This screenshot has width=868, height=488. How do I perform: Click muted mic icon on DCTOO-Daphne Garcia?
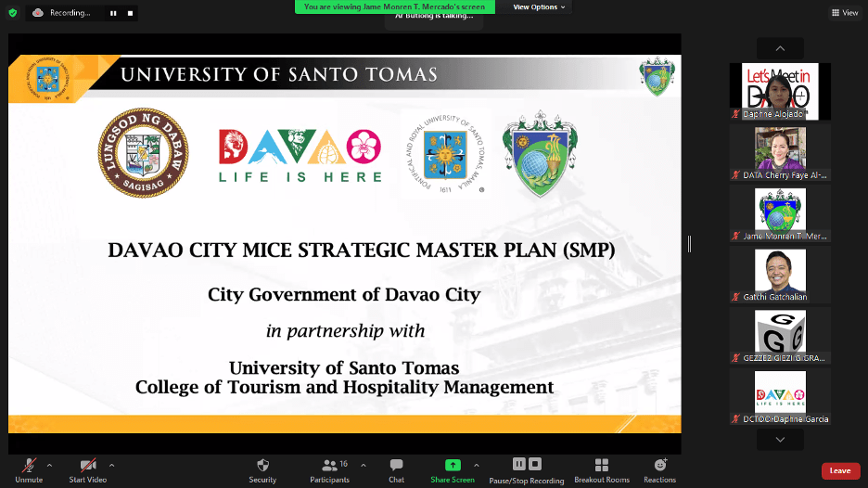point(735,418)
